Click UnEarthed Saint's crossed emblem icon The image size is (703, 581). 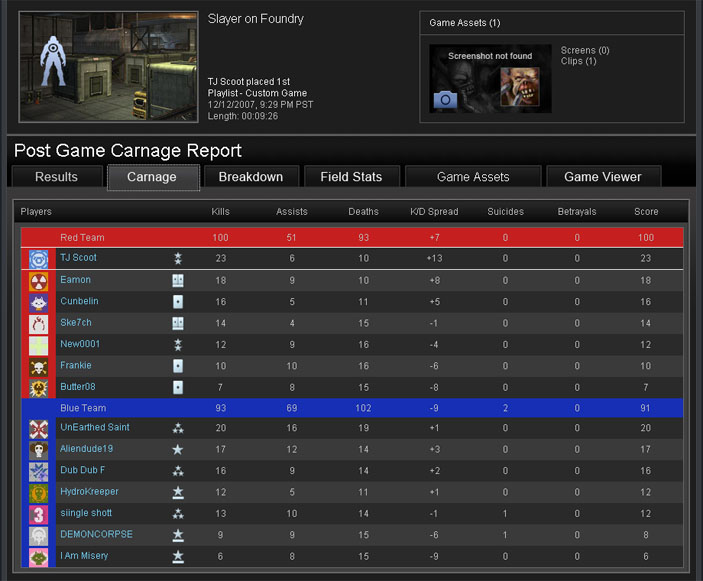pyautogui.click(x=39, y=429)
